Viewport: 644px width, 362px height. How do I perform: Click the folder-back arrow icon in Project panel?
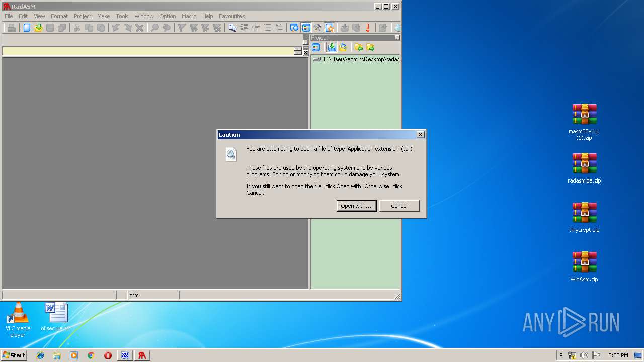pyautogui.click(x=359, y=47)
